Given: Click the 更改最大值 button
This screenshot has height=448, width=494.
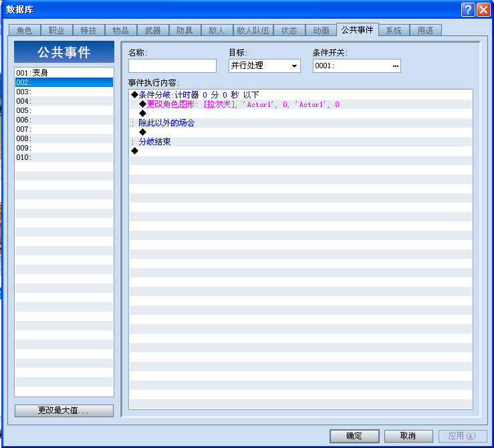Looking at the screenshot, I should [64, 411].
